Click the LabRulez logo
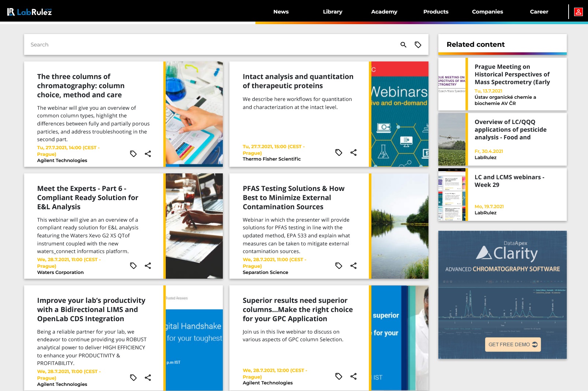The width and height of the screenshot is (588, 391). pos(30,12)
